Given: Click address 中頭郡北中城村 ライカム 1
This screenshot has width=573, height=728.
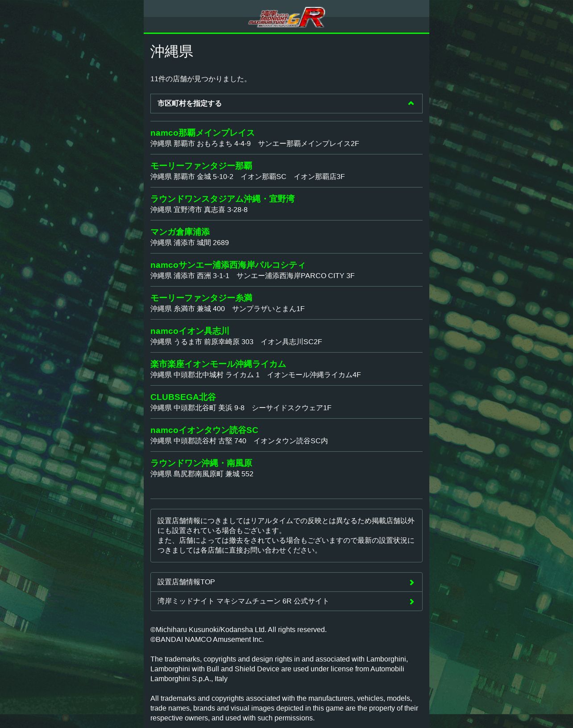Looking at the screenshot, I should 216,375.
